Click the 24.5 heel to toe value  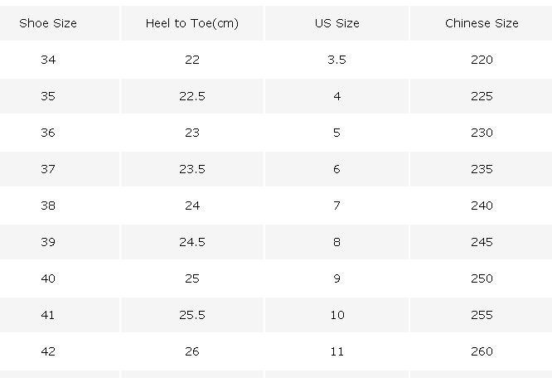coord(192,242)
